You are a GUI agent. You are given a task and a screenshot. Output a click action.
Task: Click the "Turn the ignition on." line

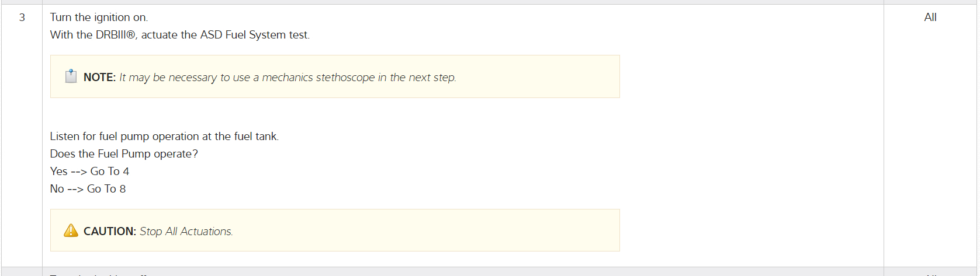tap(99, 18)
